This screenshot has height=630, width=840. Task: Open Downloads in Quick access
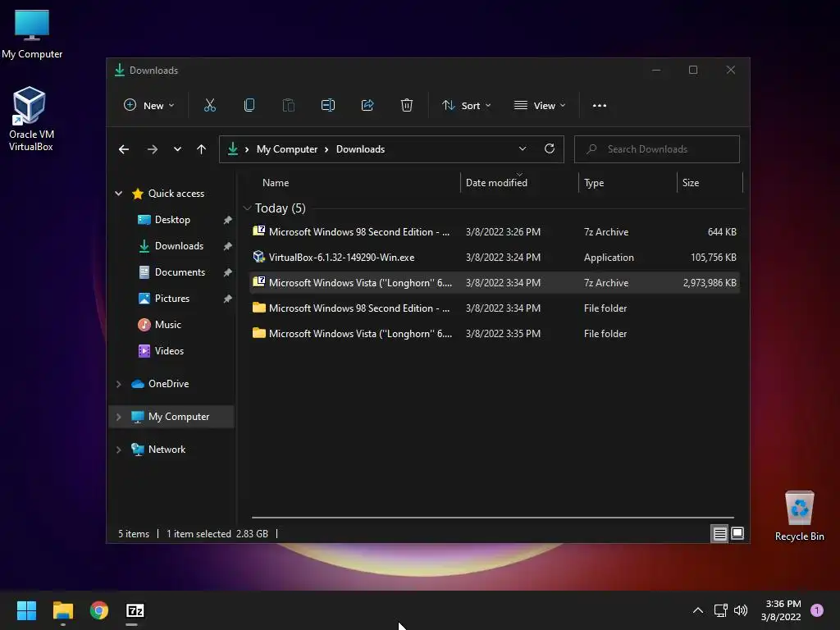(179, 246)
